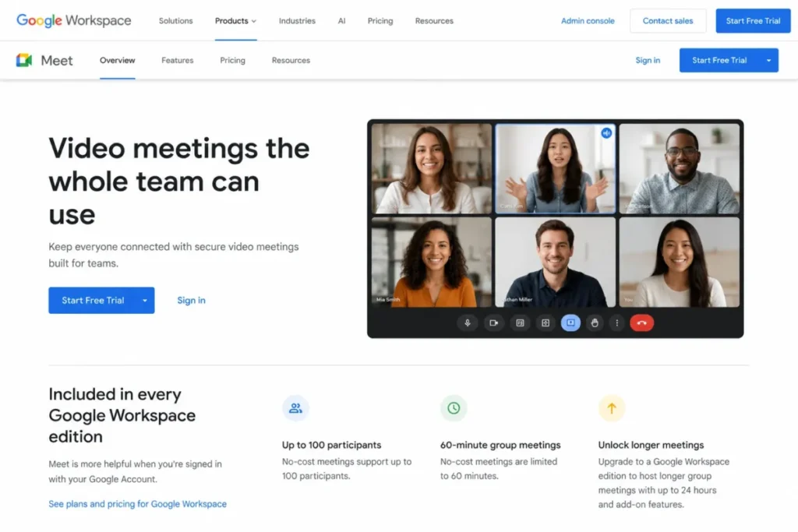
Task: Click the Contact sales button
Action: (x=668, y=21)
